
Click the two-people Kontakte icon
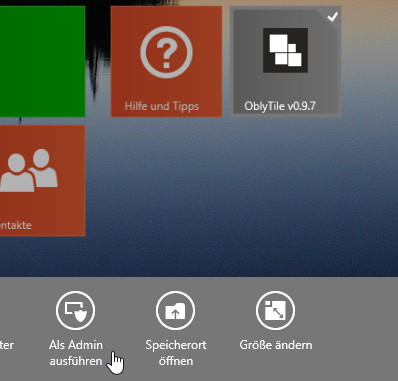[x=29, y=170]
